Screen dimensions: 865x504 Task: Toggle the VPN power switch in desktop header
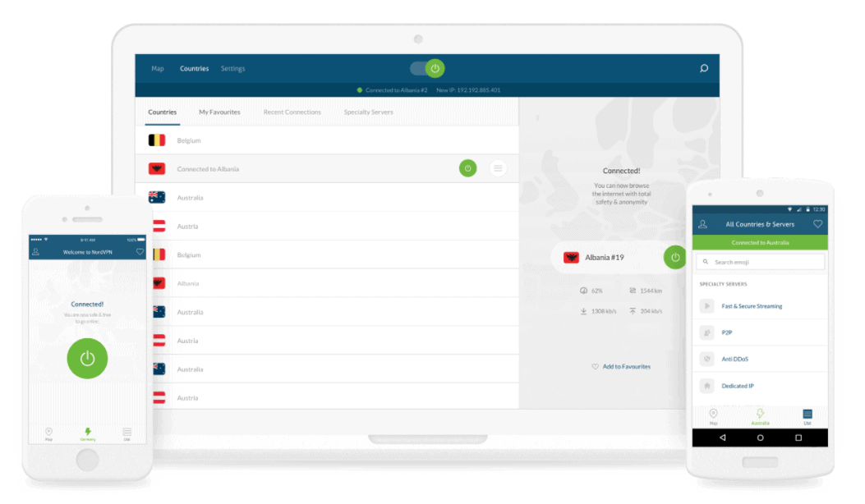click(x=429, y=69)
